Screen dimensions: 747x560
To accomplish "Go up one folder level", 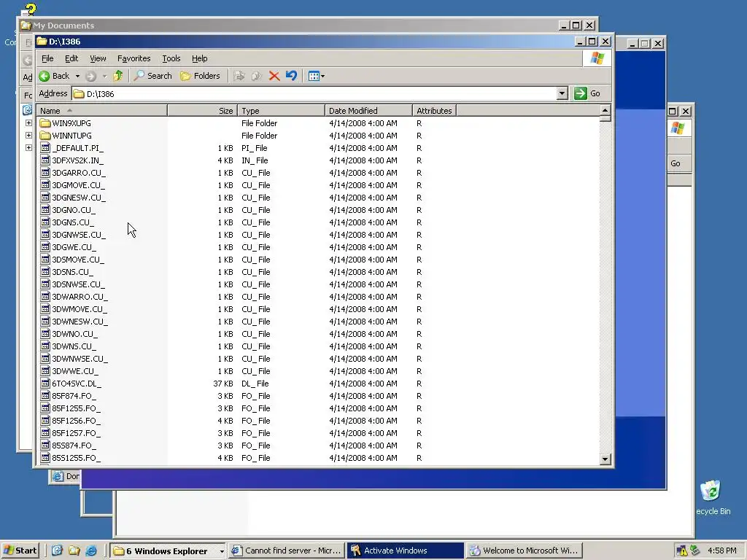I will tap(117, 76).
